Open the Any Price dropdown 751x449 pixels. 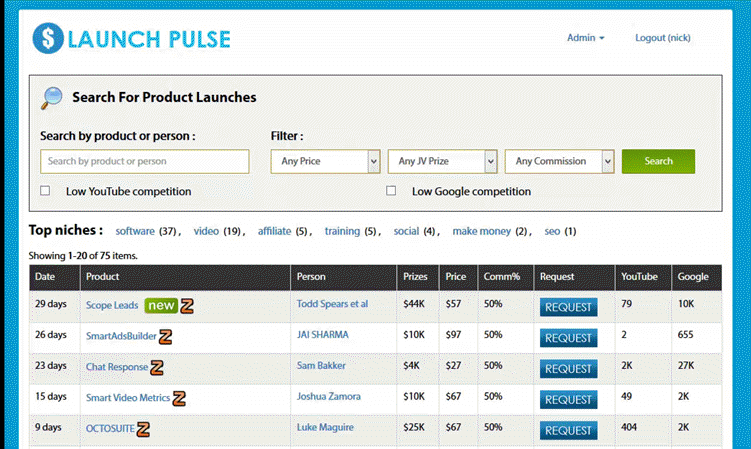[x=325, y=161]
